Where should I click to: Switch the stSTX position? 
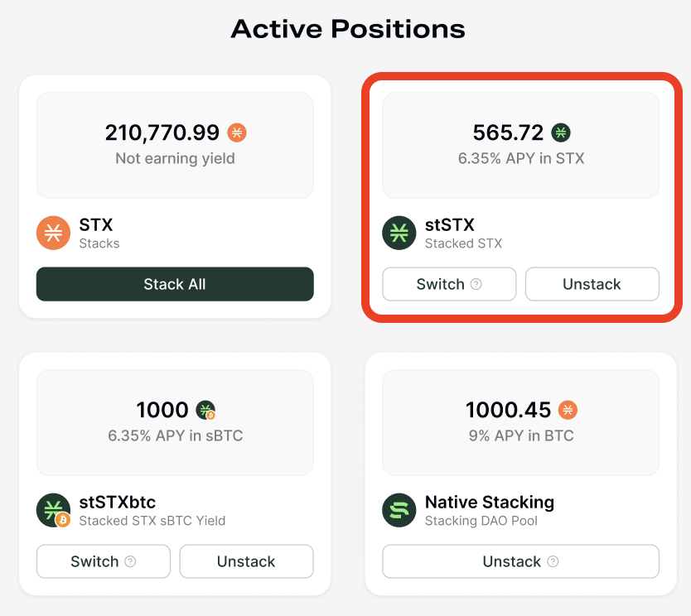coord(439,284)
